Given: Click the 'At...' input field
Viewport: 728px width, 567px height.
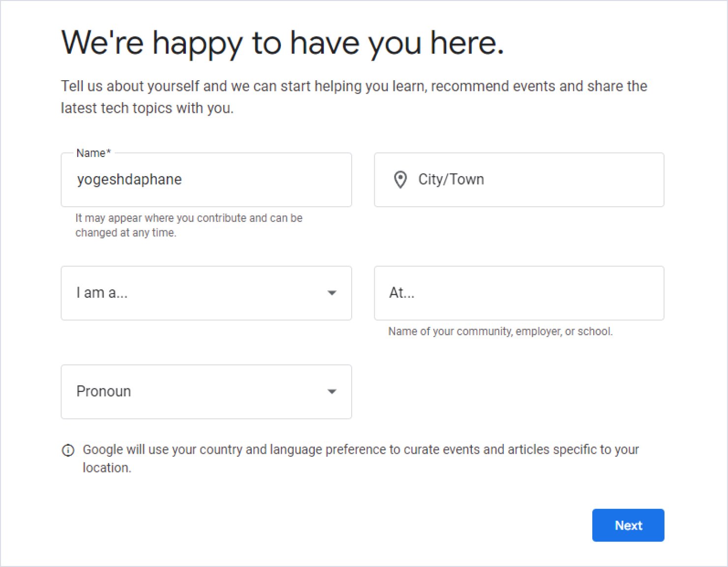Looking at the screenshot, I should (519, 293).
